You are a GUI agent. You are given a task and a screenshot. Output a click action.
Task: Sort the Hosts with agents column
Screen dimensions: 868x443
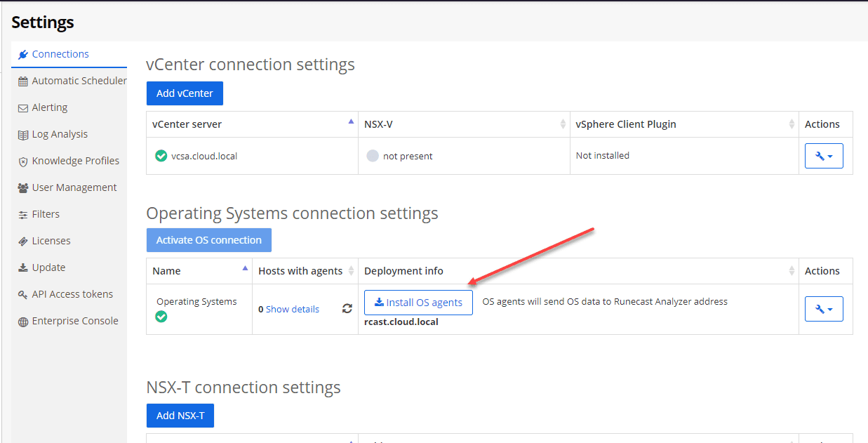(x=351, y=271)
